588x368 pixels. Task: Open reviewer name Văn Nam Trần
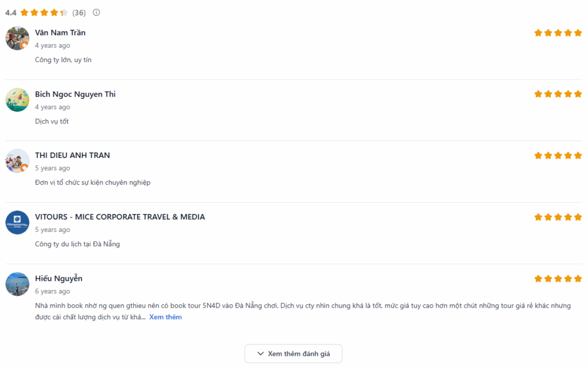point(60,33)
